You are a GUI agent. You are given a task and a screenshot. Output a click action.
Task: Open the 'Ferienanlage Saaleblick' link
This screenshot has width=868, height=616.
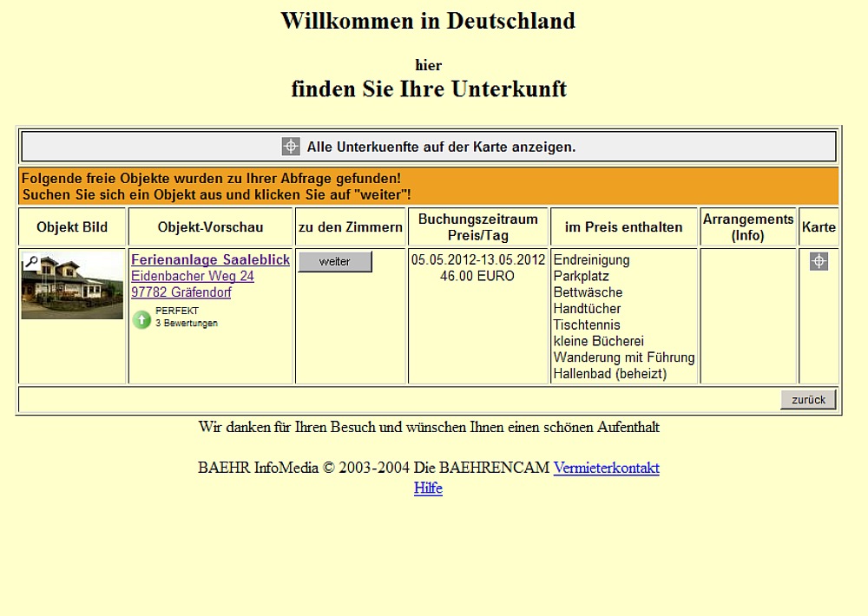pos(210,259)
